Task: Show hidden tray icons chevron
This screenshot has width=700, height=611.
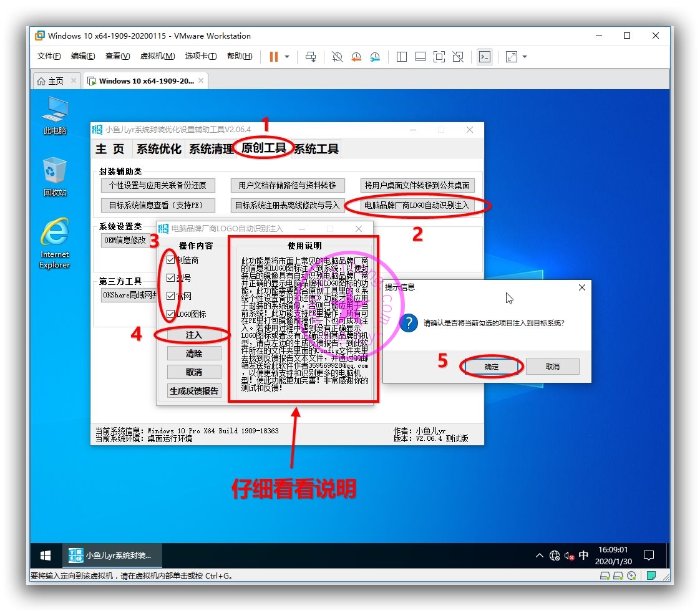Action: pos(540,556)
